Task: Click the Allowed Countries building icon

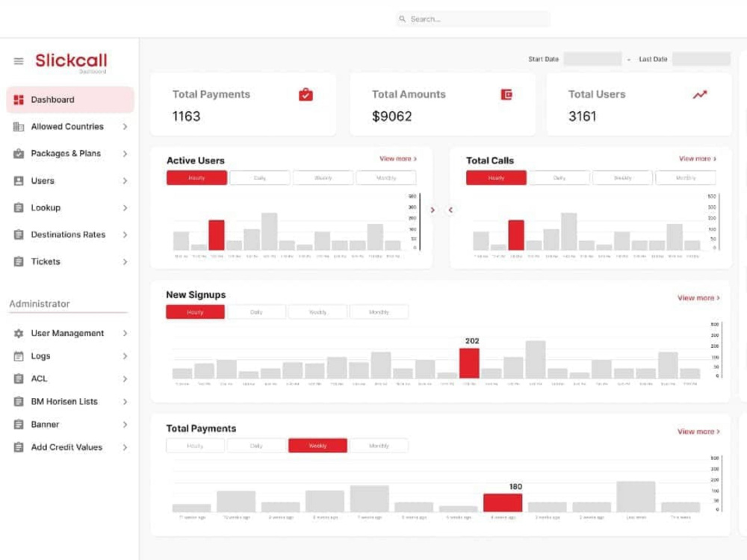Action: pyautogui.click(x=19, y=127)
